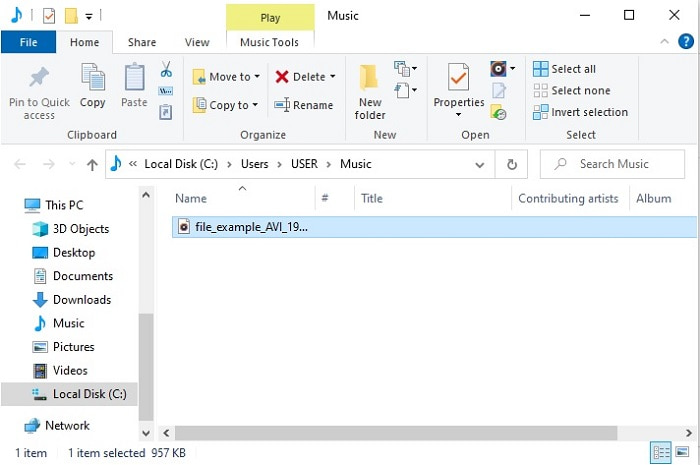This screenshot has height=465, width=700.
Task: Open Recent locations dropdown arrow
Action: 72,164
